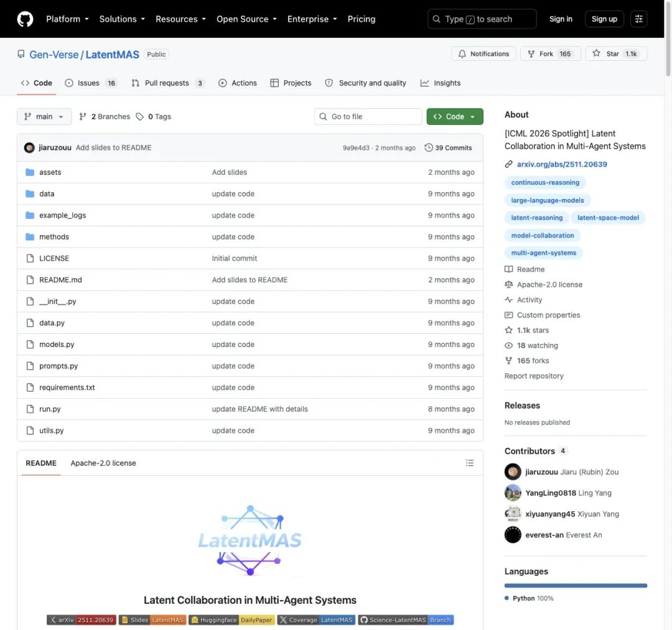Screen dimensions: 672x630
Task: Click the Sign up button
Action: point(604,19)
